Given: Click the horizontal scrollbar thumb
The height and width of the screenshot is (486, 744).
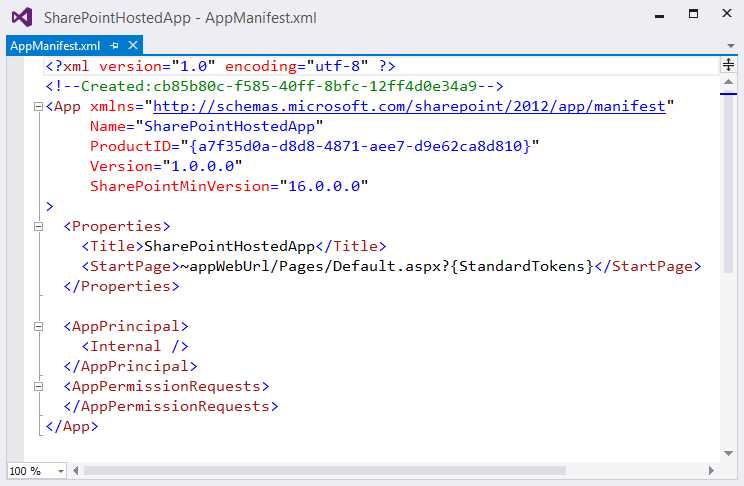Looking at the screenshot, I should [325, 470].
